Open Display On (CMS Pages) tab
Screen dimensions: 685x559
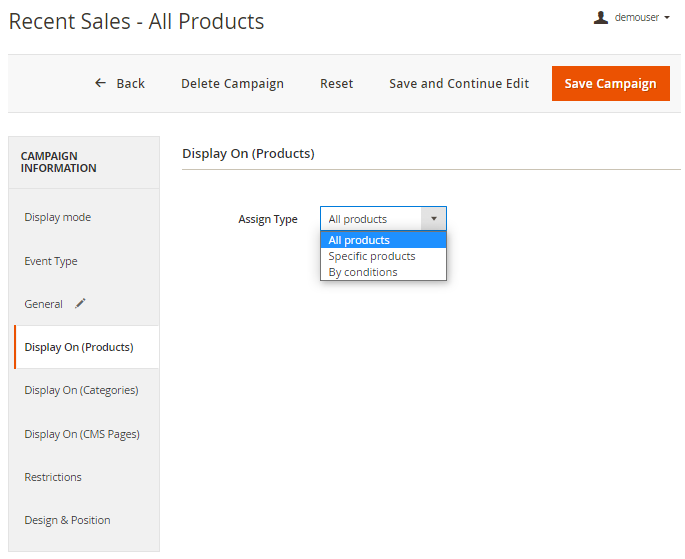(x=82, y=434)
